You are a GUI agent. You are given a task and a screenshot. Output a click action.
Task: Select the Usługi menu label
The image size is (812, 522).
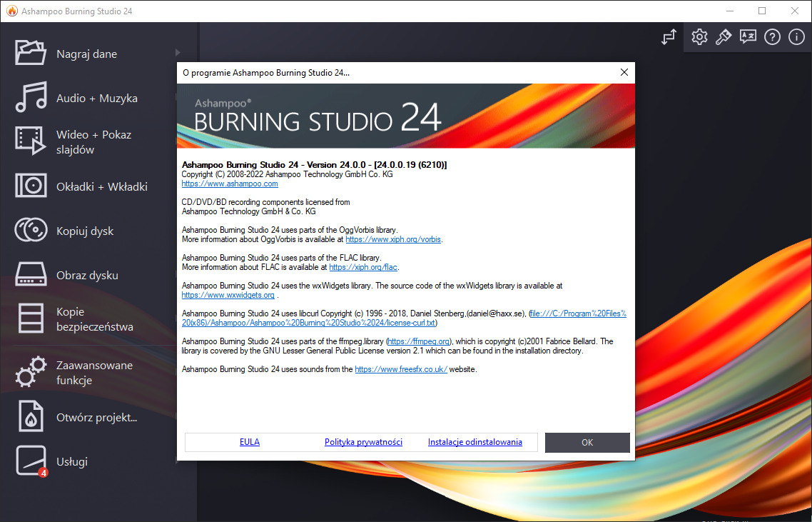point(72,461)
